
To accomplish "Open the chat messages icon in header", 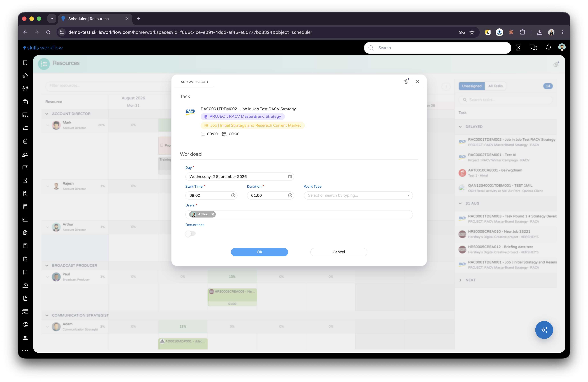I will tap(533, 48).
